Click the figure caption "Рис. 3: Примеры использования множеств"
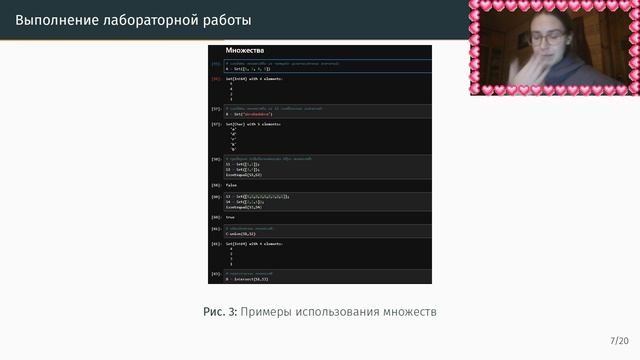 point(320,312)
